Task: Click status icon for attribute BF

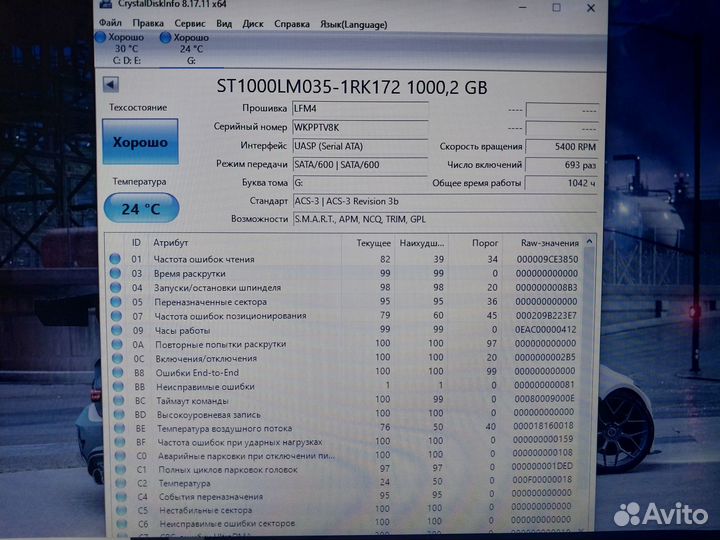Action: (x=120, y=442)
